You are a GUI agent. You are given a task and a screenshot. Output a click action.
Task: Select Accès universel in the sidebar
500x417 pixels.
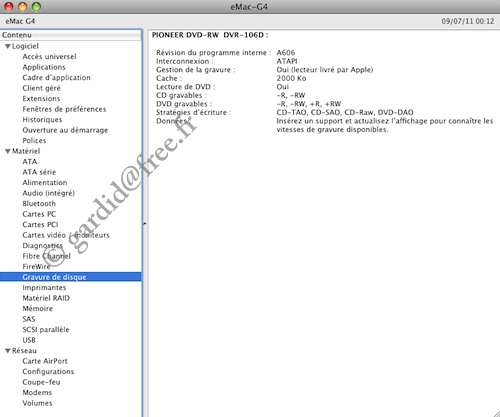pos(49,57)
